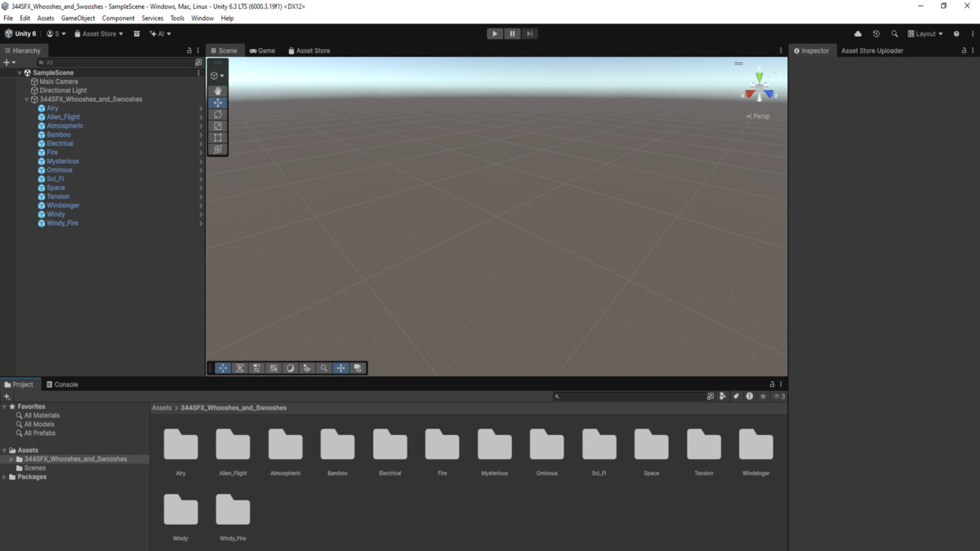
Task: Click the Step frame button
Action: 530,33
